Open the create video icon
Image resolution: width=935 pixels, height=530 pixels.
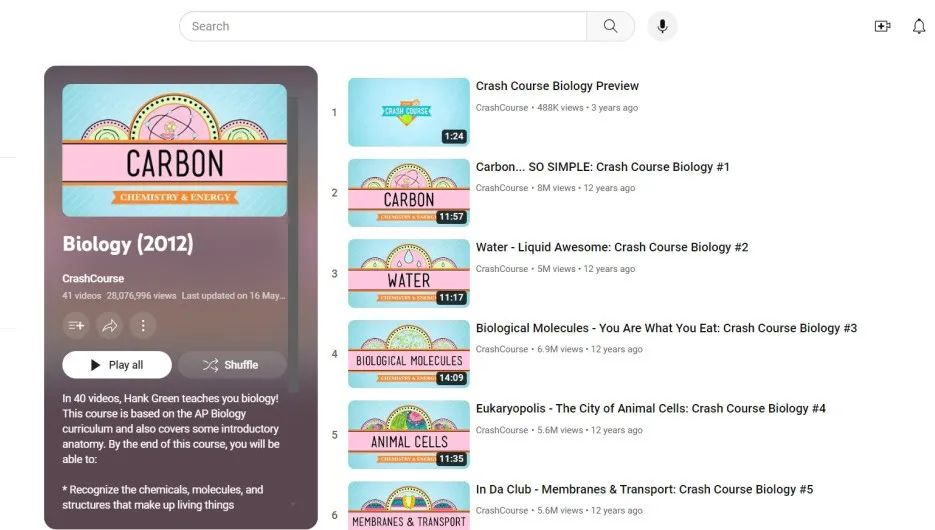click(883, 26)
